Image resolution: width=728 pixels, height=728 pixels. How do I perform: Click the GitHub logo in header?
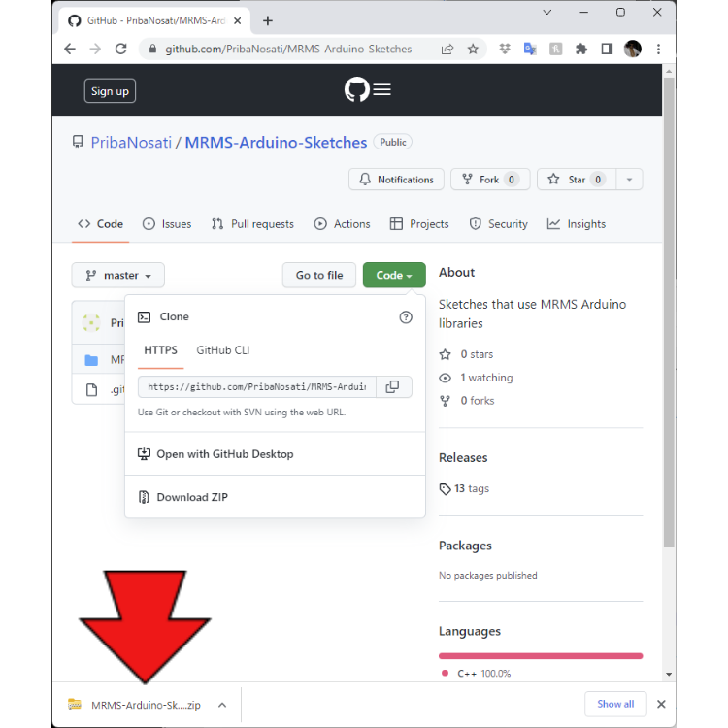point(356,90)
